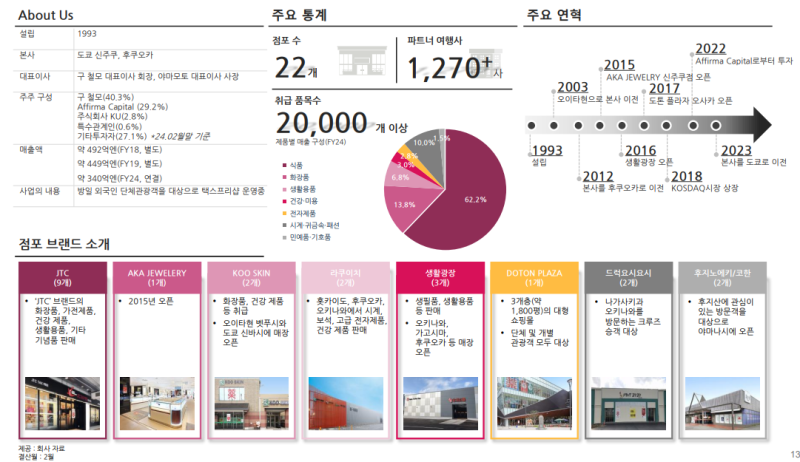Click the timeline arrow head

pos(760,126)
